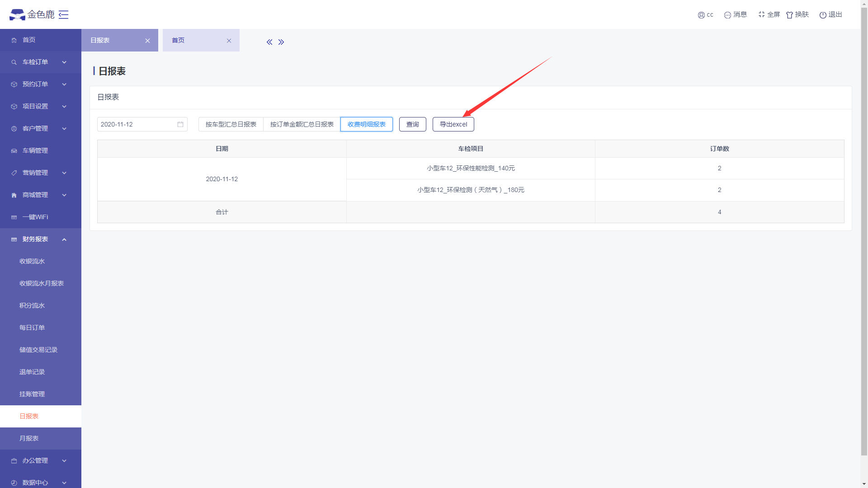Image resolution: width=868 pixels, height=488 pixels.
Task: Click the 退出 power icon
Action: (823, 15)
